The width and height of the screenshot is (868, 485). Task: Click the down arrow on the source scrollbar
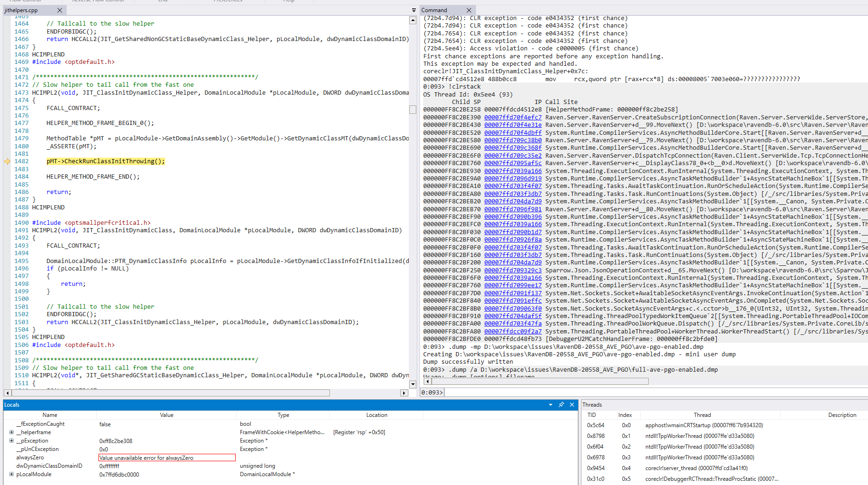coord(413,384)
